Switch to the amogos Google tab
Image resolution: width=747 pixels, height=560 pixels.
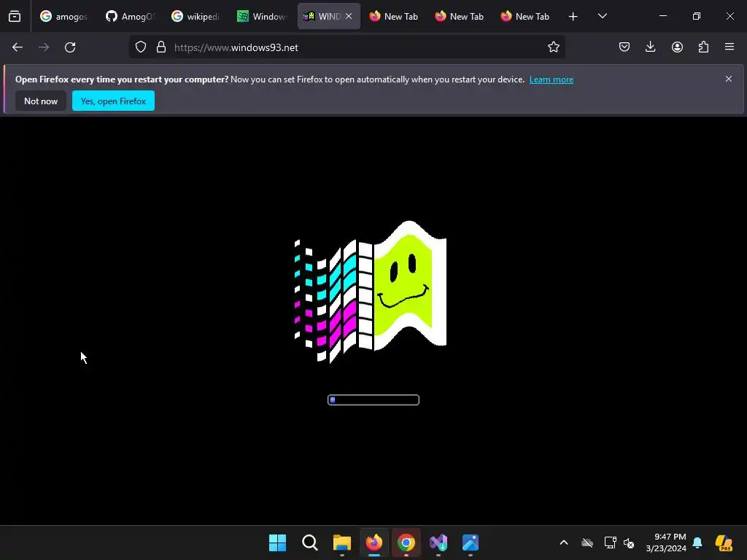tap(64, 17)
